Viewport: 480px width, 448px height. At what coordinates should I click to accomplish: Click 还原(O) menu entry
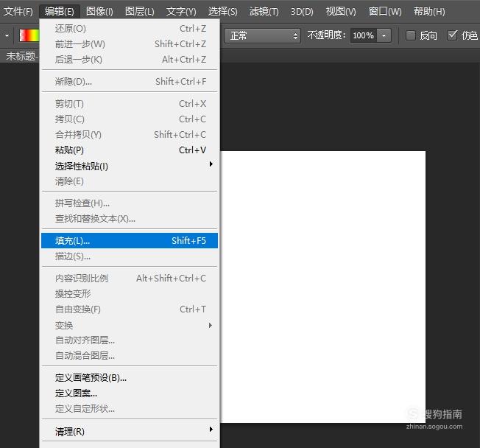[x=130, y=29]
